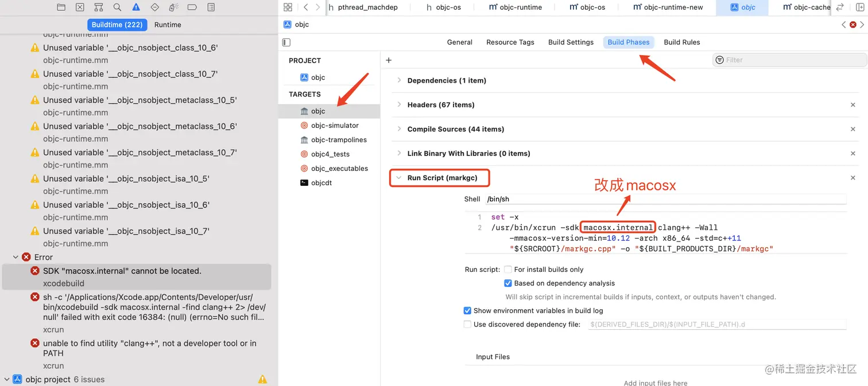Enable 'For install builds only' checkbox

click(x=508, y=270)
